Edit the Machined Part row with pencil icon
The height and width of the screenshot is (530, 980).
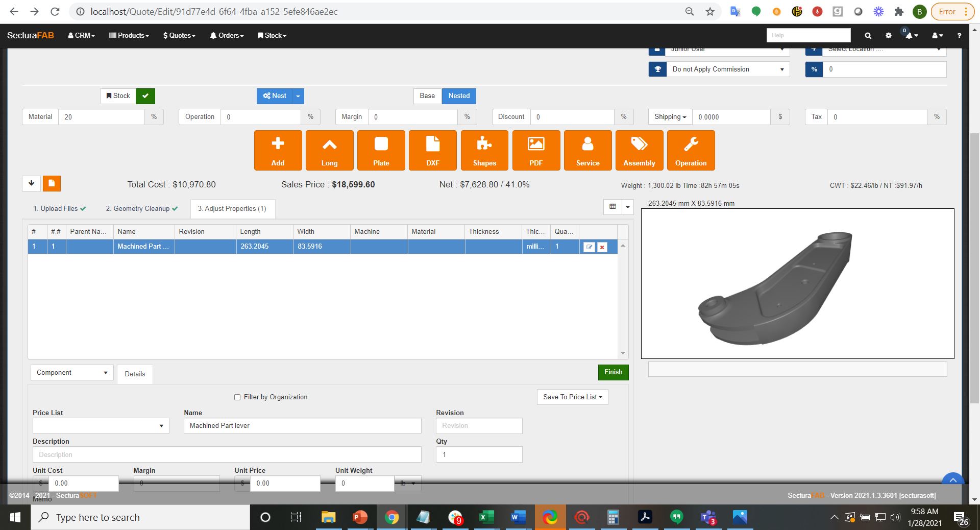590,247
